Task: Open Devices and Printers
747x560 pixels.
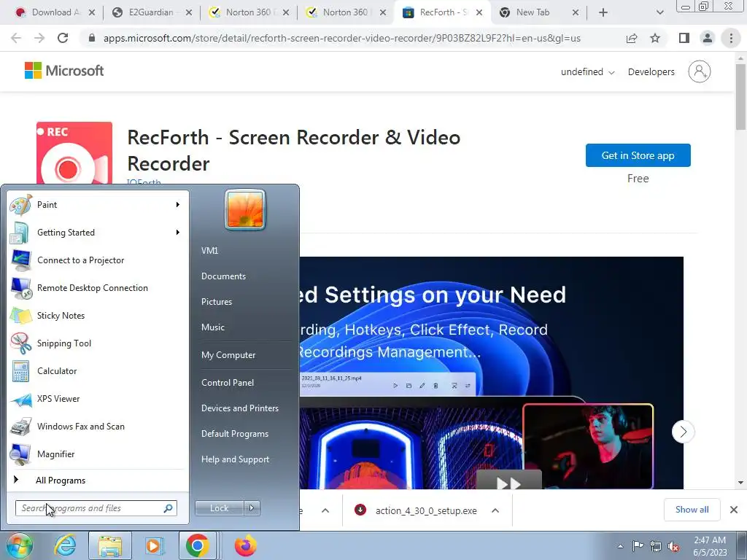Action: pos(239,408)
